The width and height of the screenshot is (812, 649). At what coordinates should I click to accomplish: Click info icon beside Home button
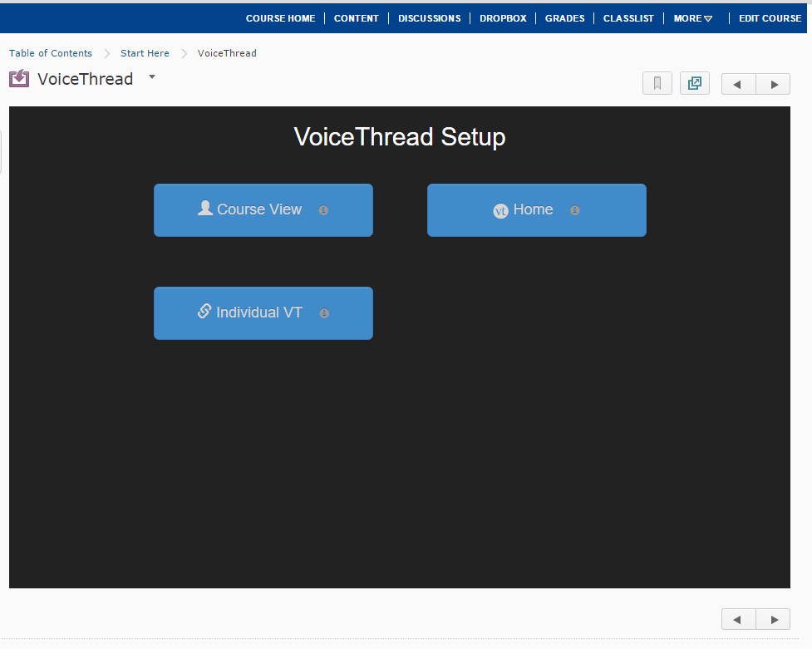tap(574, 210)
